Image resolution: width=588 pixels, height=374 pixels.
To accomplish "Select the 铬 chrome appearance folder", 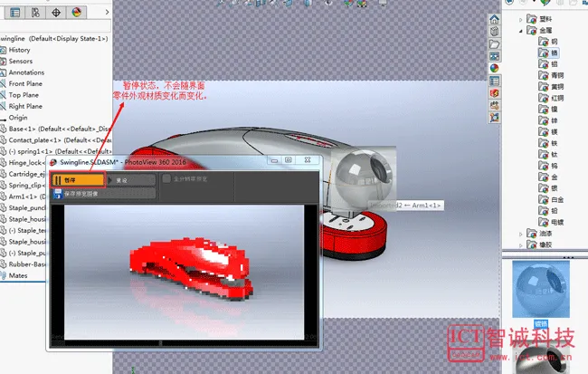I will click(548, 53).
